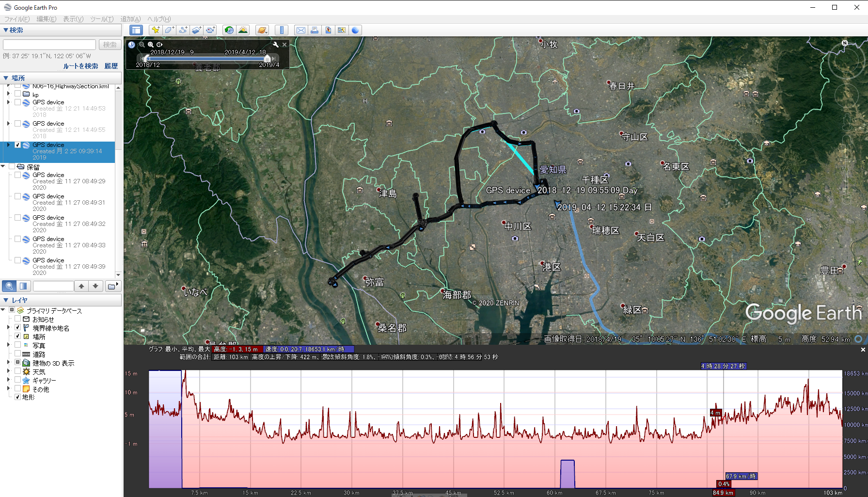
Task: Record a tour with the camera icon
Action: point(210,30)
